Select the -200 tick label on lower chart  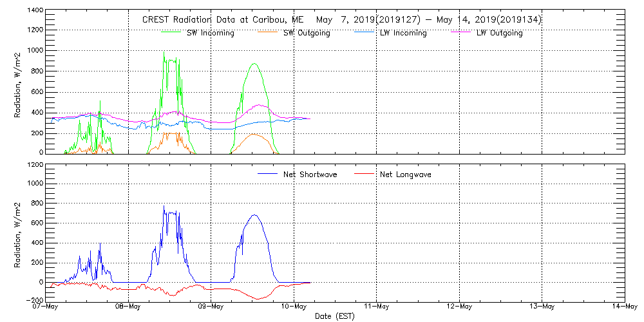pyautogui.click(x=35, y=301)
